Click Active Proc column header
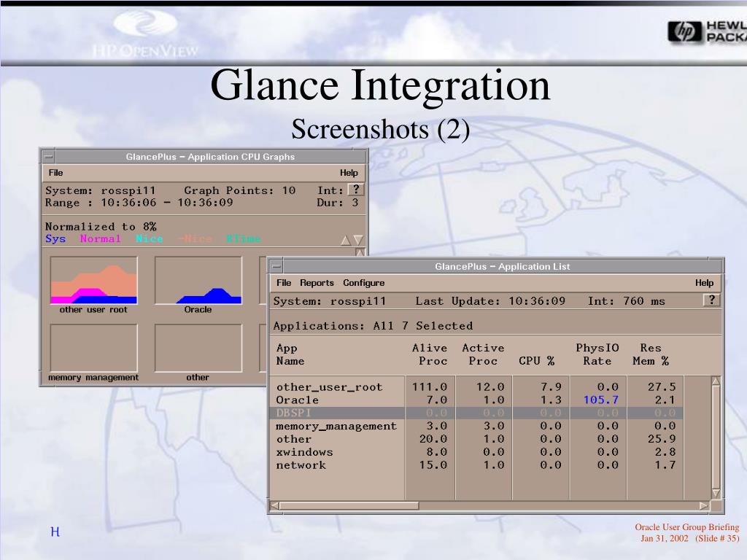The height and width of the screenshot is (560, 747). pyautogui.click(x=483, y=355)
